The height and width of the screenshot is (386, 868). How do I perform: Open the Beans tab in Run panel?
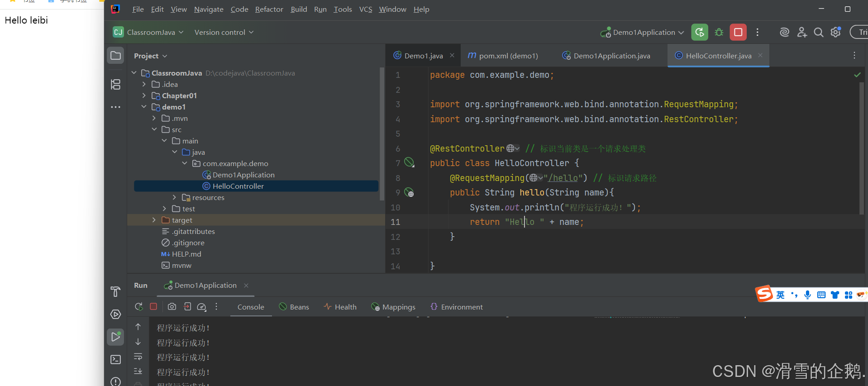[x=294, y=307]
